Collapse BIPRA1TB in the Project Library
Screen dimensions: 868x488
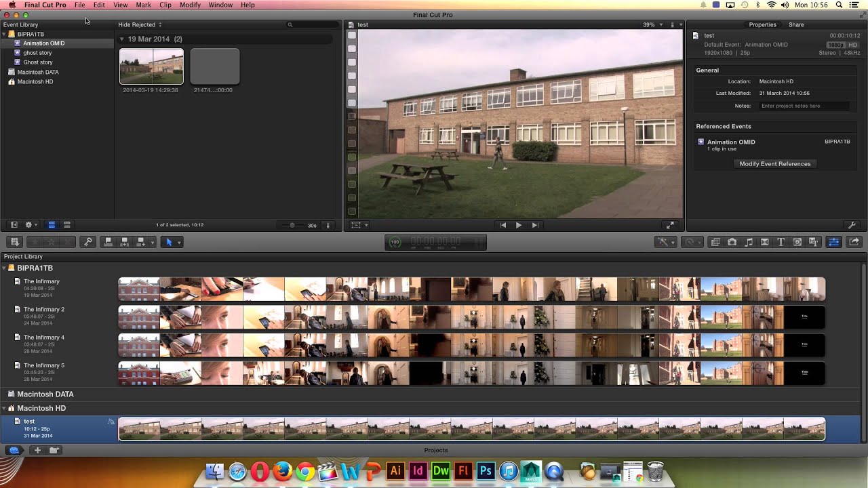[5, 268]
